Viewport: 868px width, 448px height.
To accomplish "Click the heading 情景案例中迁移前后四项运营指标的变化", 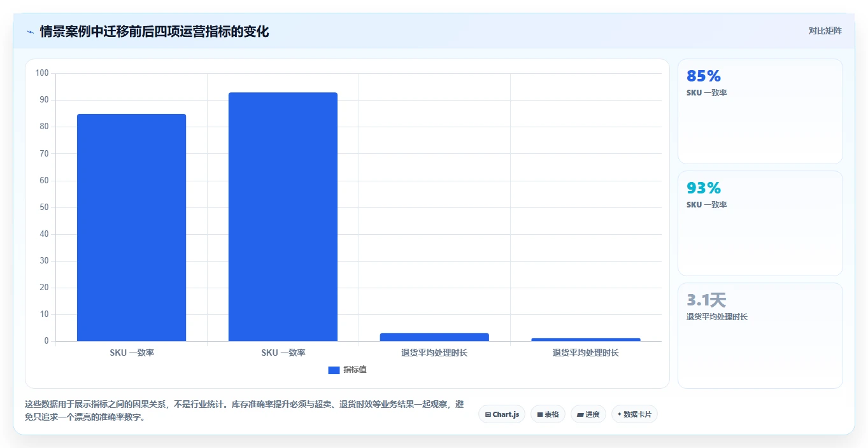I will pyautogui.click(x=154, y=31).
